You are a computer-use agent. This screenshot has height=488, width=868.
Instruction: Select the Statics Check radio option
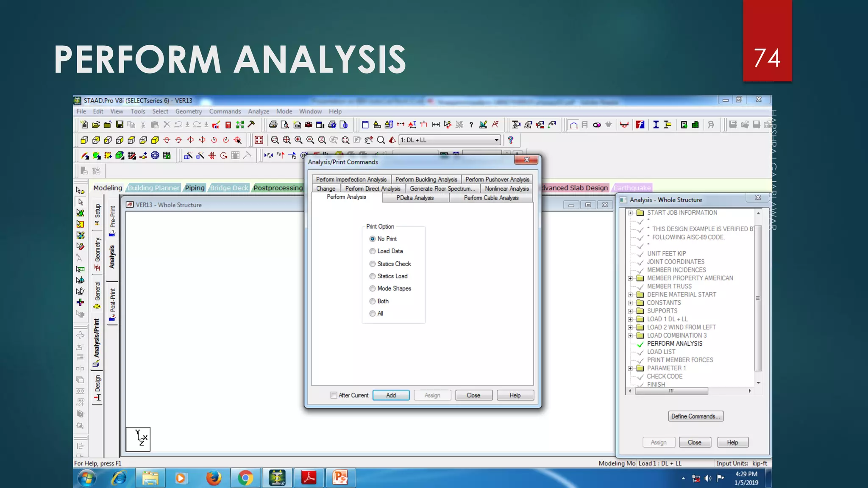[390, 264]
